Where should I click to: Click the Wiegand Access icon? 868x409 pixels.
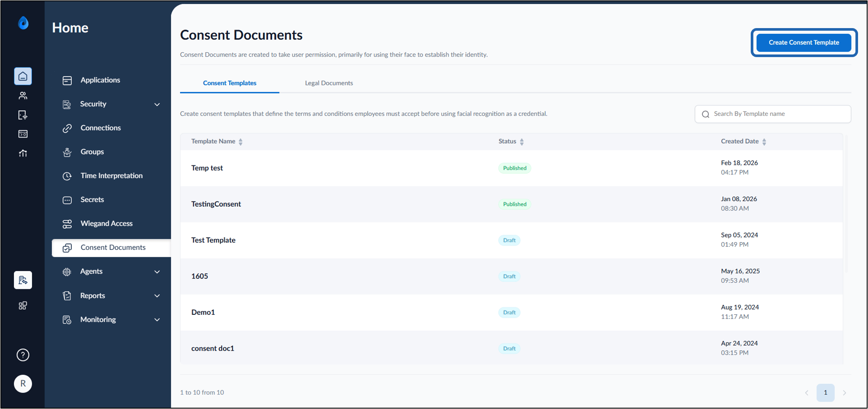pyautogui.click(x=67, y=224)
